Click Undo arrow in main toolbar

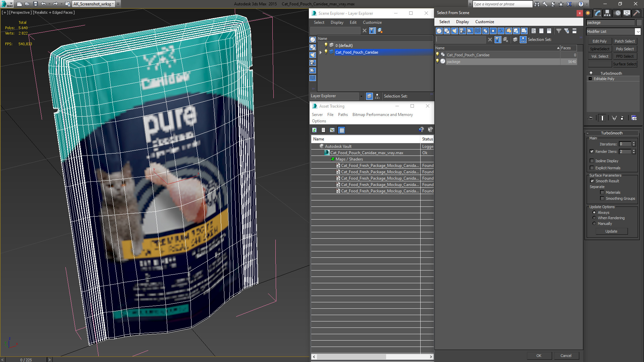pyautogui.click(x=44, y=4)
